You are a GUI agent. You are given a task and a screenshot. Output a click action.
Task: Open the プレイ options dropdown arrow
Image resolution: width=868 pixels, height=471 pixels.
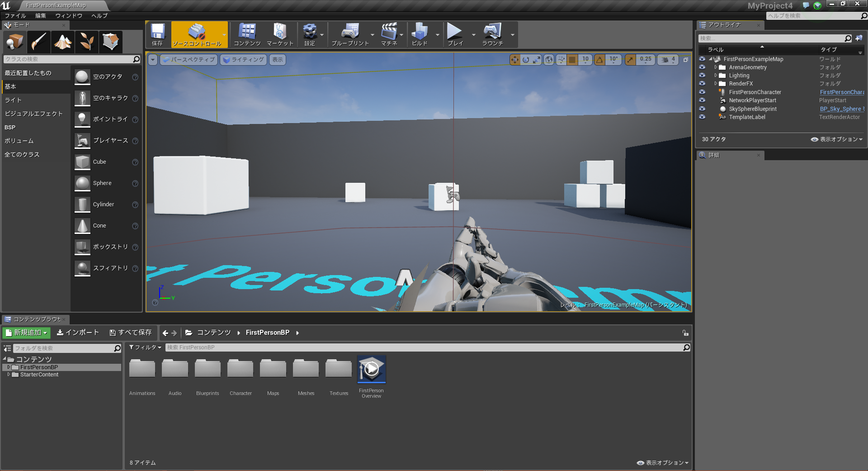473,35
